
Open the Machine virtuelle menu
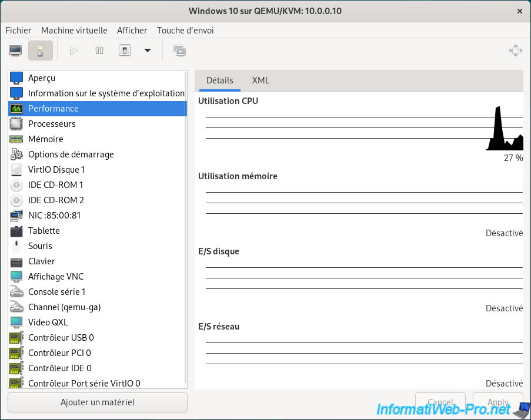coord(74,31)
